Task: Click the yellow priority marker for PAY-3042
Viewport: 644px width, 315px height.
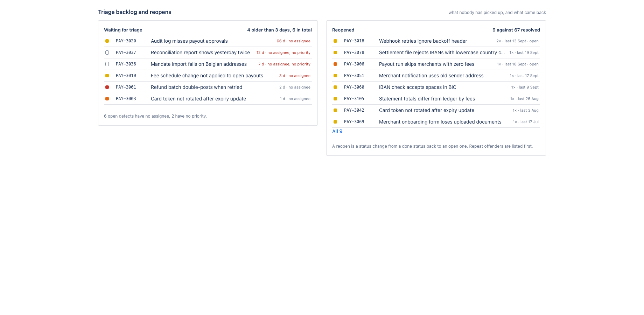Action: pos(335,110)
